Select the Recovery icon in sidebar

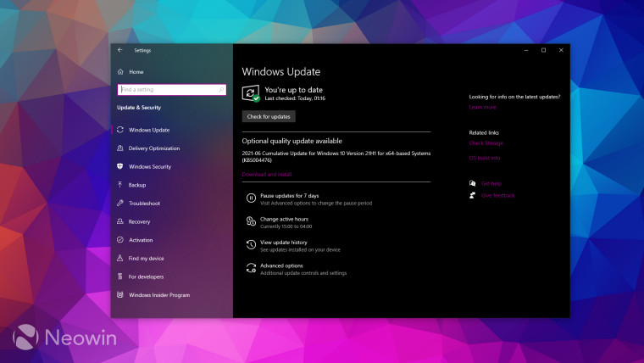(120, 221)
